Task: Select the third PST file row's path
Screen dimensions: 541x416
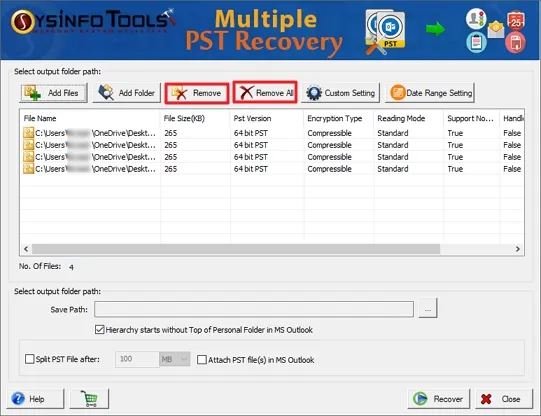Action: (95, 157)
